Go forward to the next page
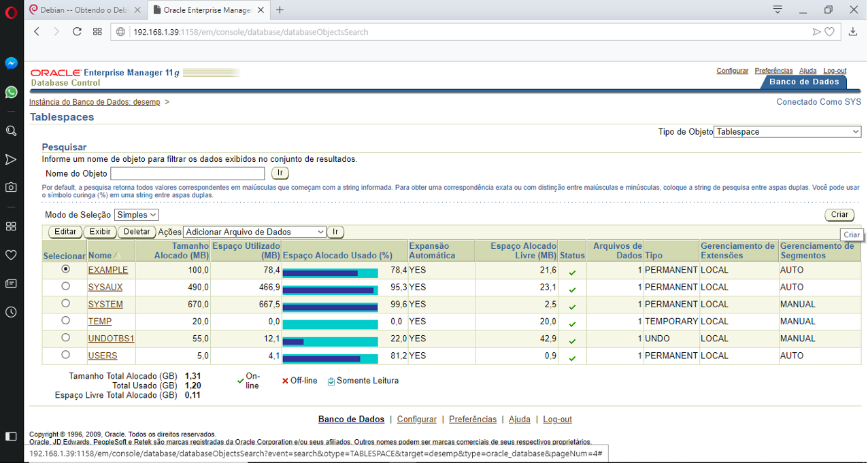Screen dimensions: 868x463 click(x=56, y=32)
